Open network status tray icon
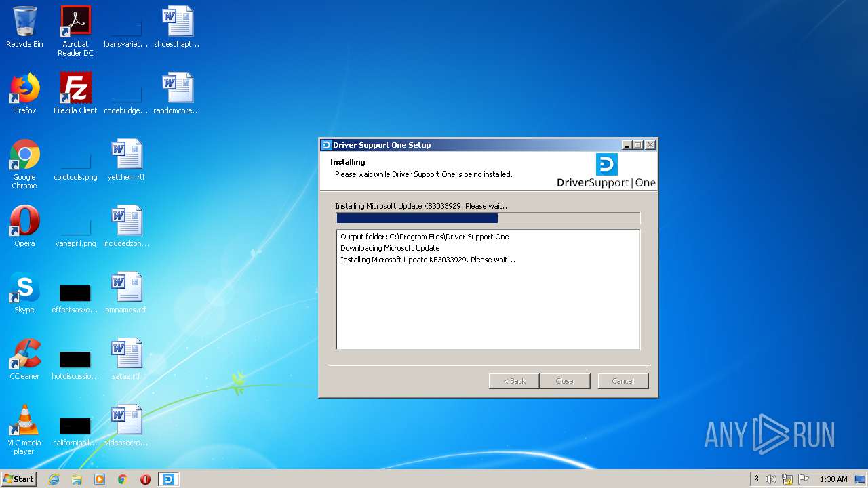This screenshot has width=868, height=488. [787, 479]
